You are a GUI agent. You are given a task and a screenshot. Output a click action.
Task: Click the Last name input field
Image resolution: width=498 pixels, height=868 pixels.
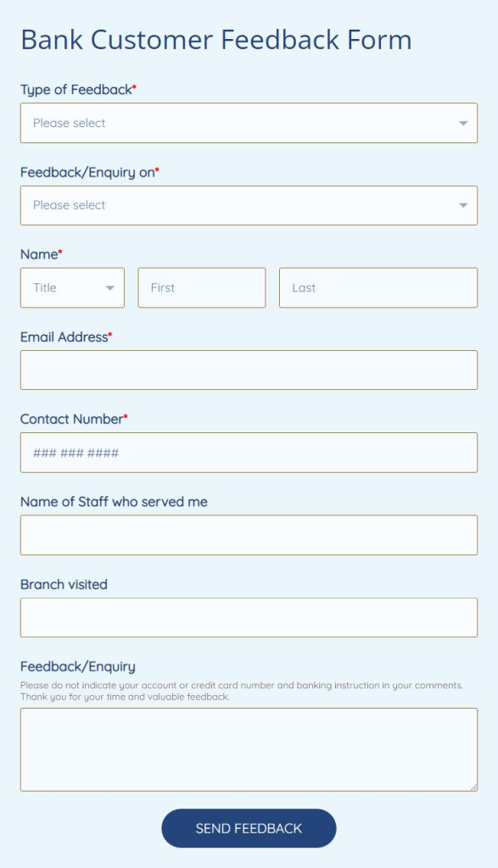tap(378, 287)
